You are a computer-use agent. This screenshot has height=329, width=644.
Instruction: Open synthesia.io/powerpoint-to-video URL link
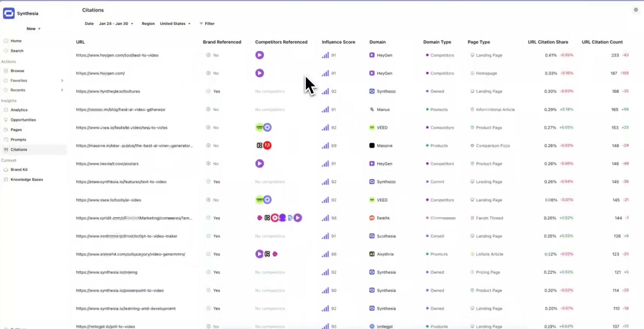[x=120, y=290]
